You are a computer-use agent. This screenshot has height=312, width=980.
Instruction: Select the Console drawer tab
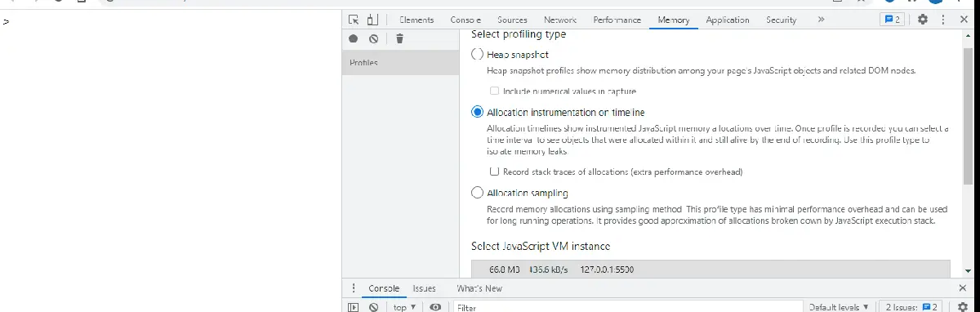coord(384,288)
